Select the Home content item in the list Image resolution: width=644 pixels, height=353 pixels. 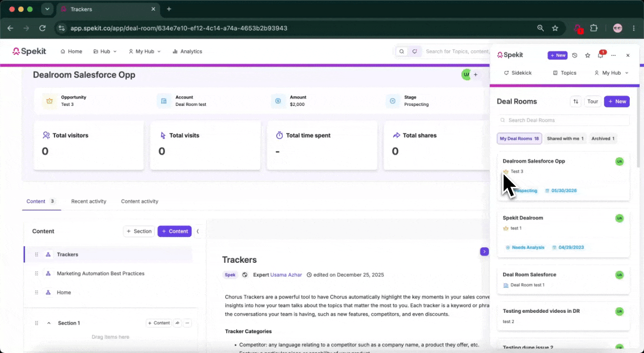(108, 292)
